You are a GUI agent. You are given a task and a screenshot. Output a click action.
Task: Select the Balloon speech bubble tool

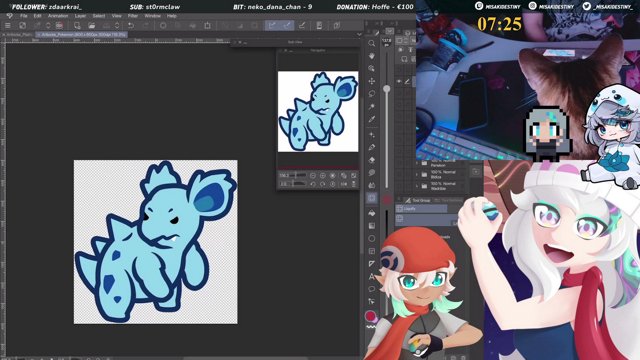coord(371,289)
